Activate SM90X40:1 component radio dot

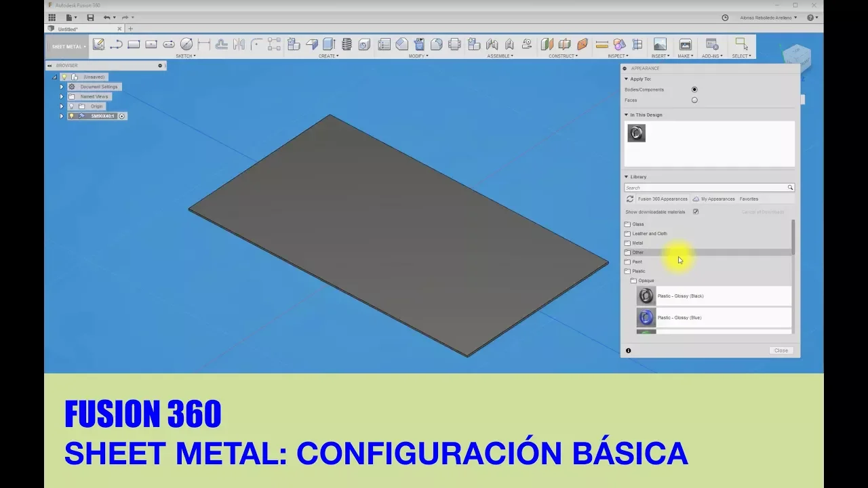[122, 116]
